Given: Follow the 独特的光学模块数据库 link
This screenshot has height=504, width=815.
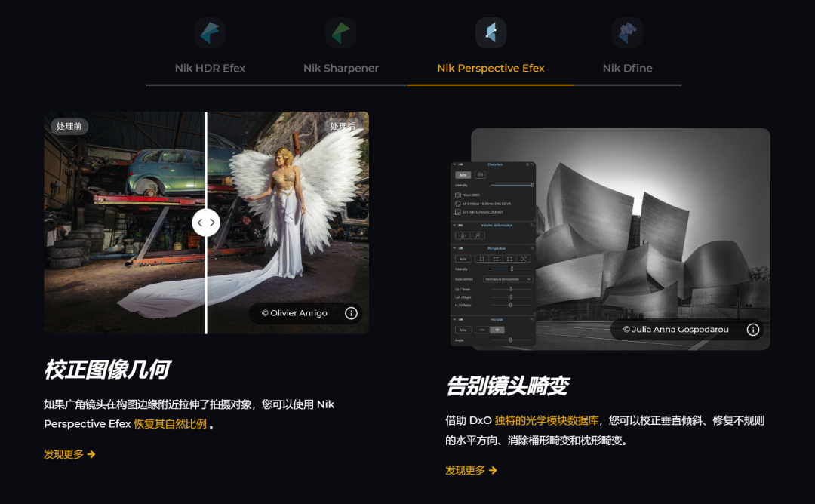Looking at the screenshot, I should coord(546,420).
